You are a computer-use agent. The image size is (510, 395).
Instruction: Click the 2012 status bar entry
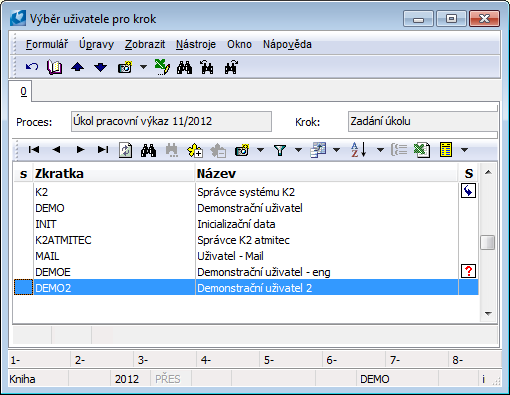pyautogui.click(x=127, y=379)
